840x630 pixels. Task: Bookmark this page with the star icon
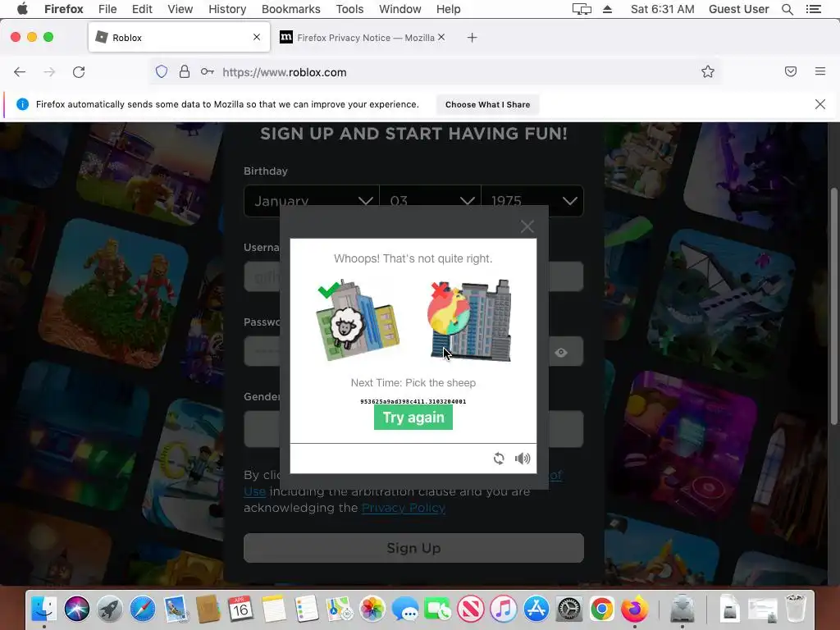coord(708,72)
